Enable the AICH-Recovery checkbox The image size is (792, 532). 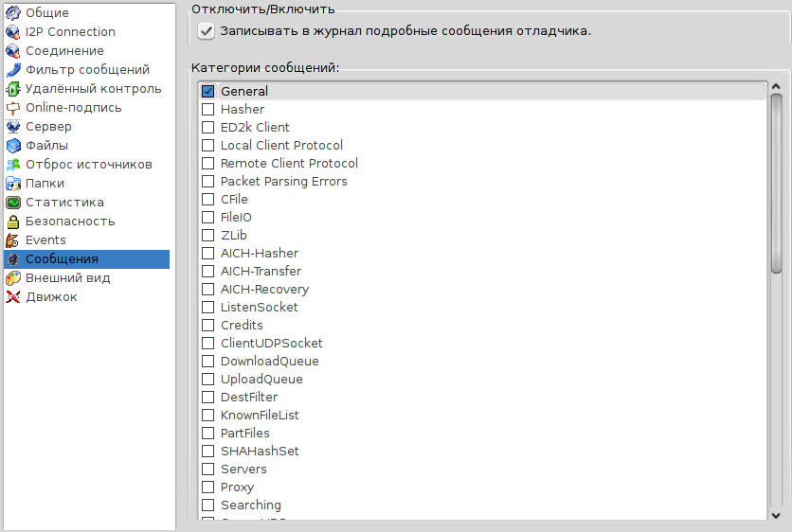point(207,290)
